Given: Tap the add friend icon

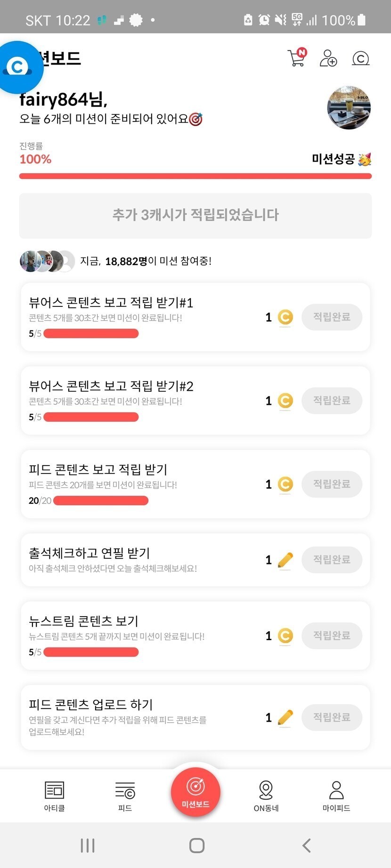Looking at the screenshot, I should 328,58.
